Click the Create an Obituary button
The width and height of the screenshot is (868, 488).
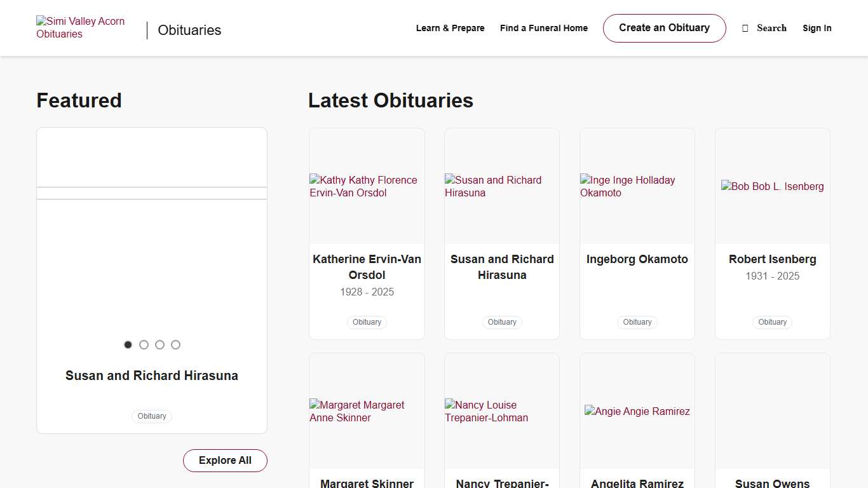click(664, 28)
